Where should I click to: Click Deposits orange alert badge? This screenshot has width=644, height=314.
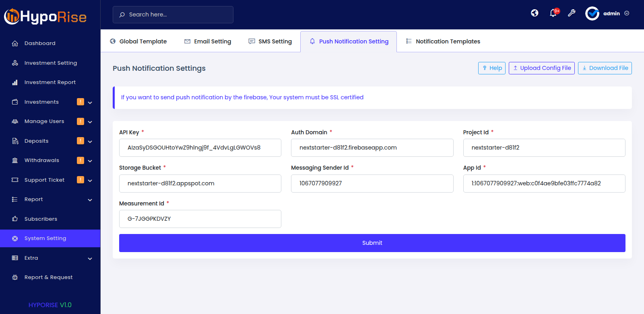point(80,141)
